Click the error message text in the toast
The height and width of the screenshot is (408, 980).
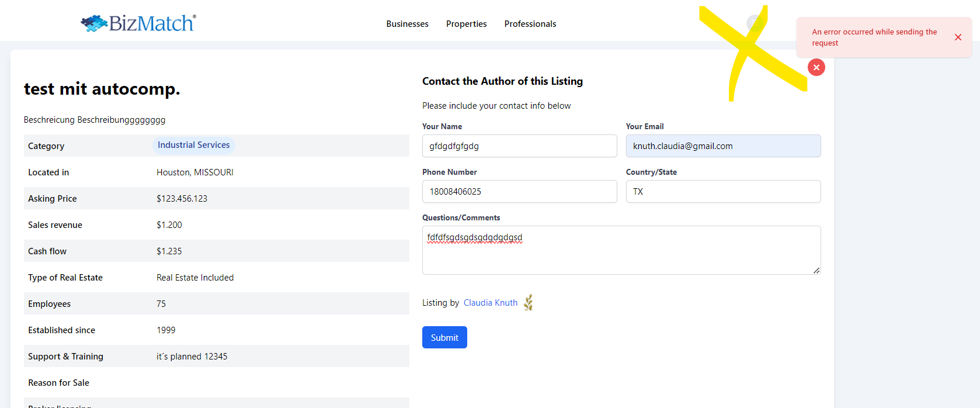coord(874,37)
